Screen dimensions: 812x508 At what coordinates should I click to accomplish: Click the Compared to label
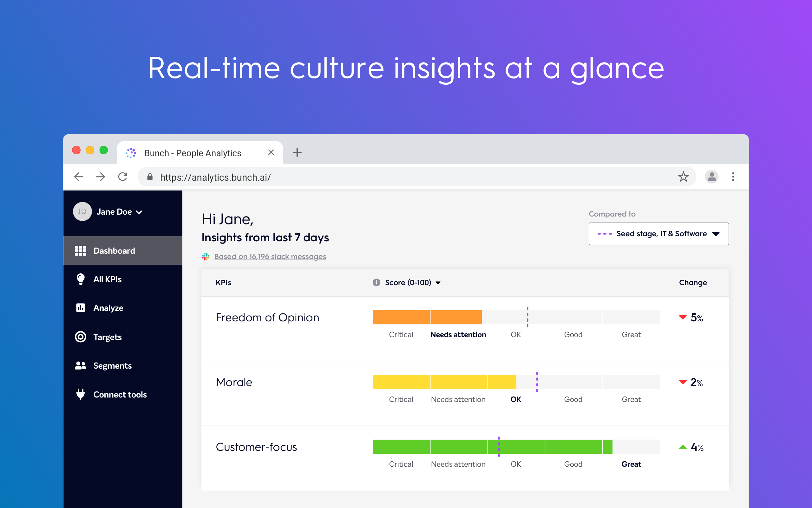coord(612,214)
